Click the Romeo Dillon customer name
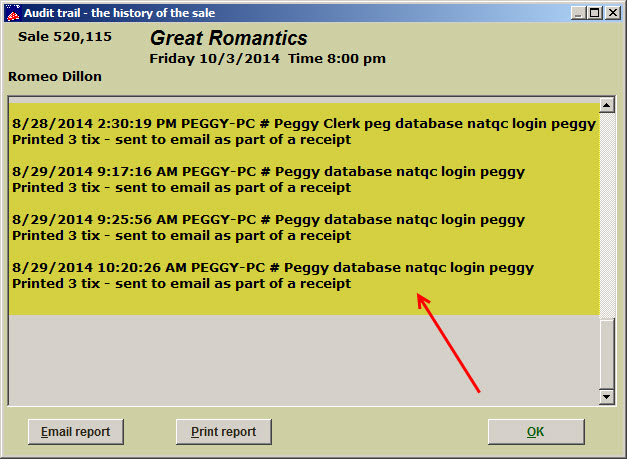The image size is (627, 459). coord(55,76)
